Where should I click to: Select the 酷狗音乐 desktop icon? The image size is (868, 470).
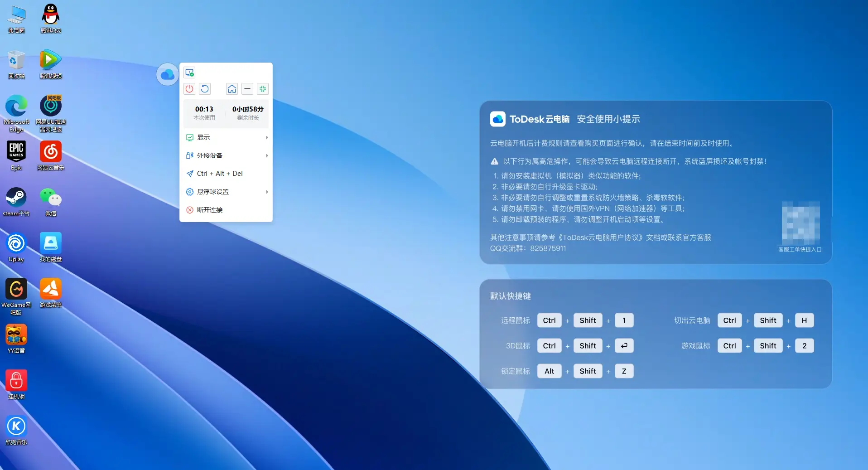click(16, 431)
